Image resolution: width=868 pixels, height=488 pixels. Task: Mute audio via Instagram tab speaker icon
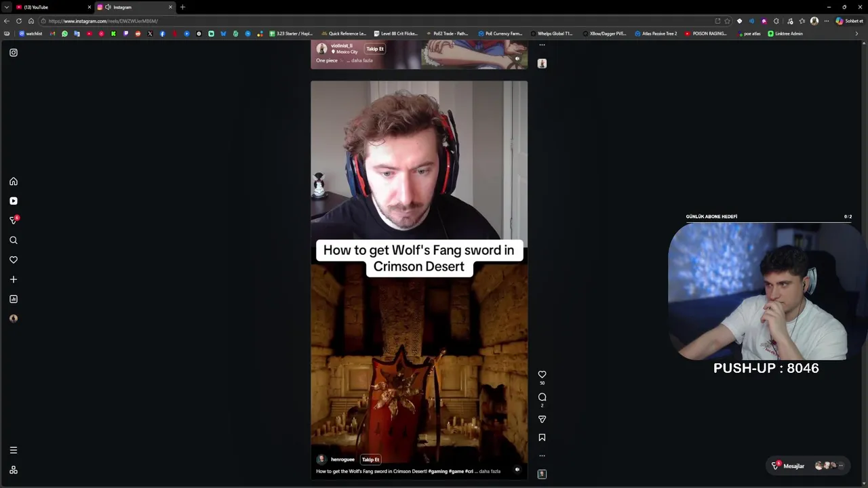[108, 7]
